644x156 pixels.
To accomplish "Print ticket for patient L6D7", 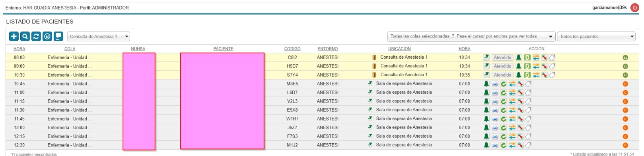I will (495, 93).
